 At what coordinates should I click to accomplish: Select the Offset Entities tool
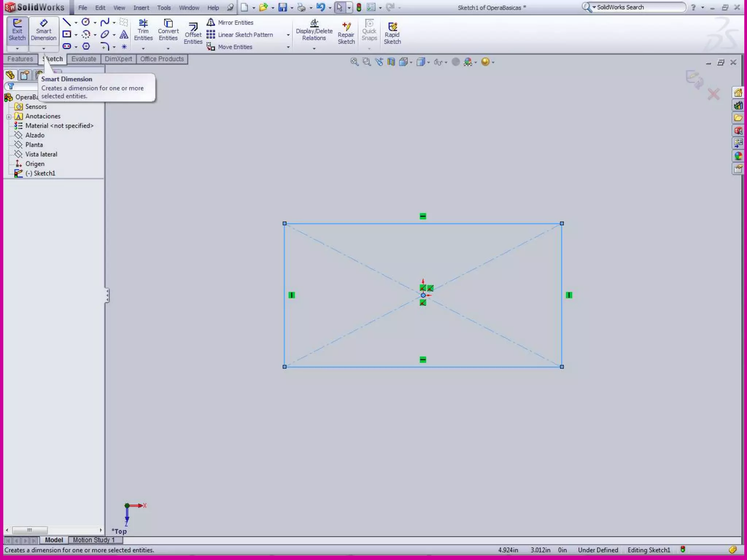point(193,34)
